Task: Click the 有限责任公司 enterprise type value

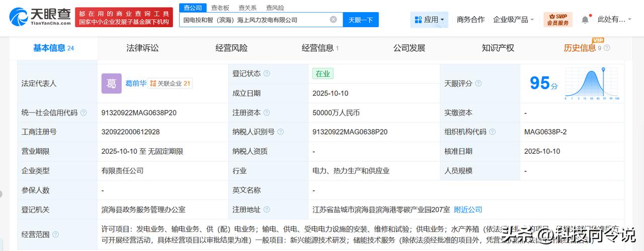Action: 122,171
